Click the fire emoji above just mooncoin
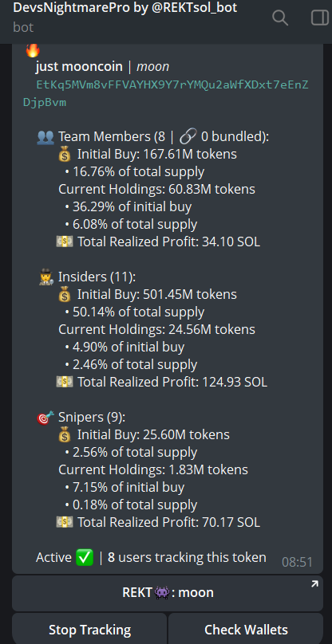 point(33,50)
